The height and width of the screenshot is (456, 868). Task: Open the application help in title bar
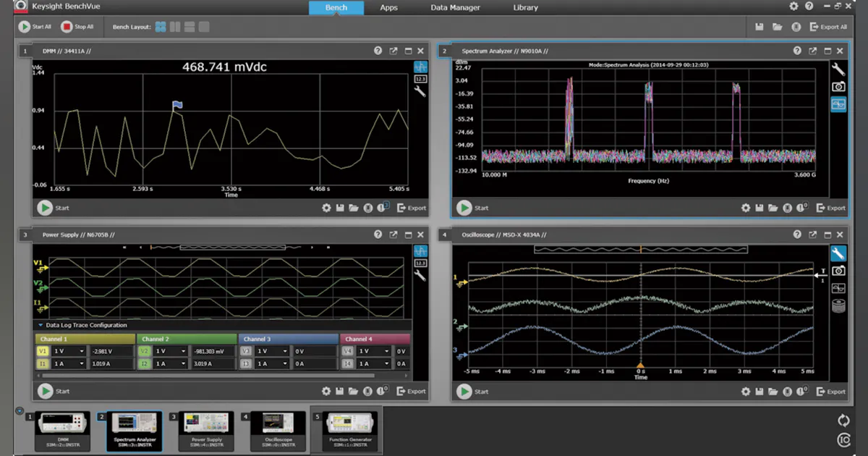809,6
